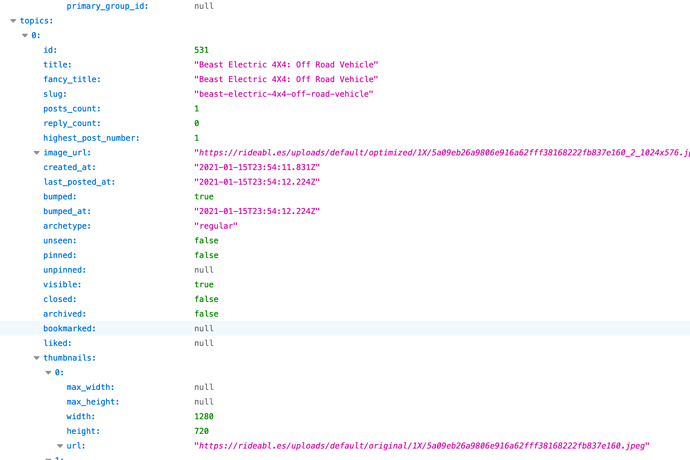Image resolution: width=690 pixels, height=460 pixels.
Task: Click the pinned key label
Action: pyautogui.click(x=60, y=255)
